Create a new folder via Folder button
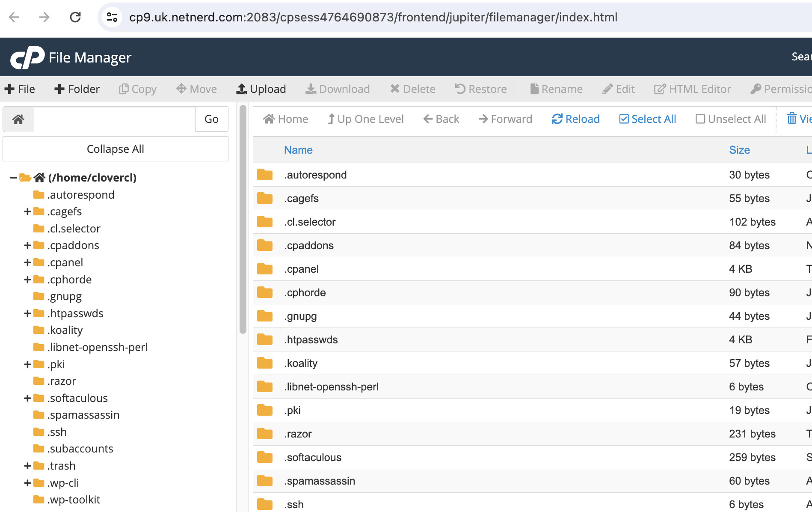Screen dimensions: 812x512 pyautogui.click(x=77, y=89)
